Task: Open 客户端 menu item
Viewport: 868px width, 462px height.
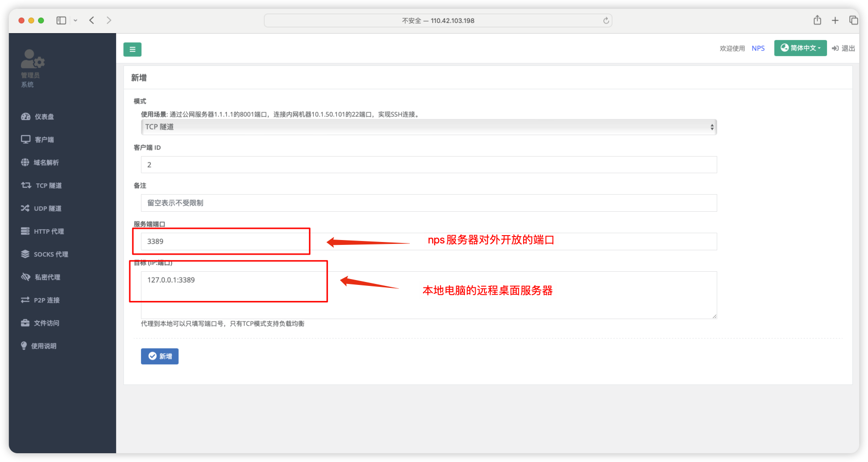Action: click(44, 140)
